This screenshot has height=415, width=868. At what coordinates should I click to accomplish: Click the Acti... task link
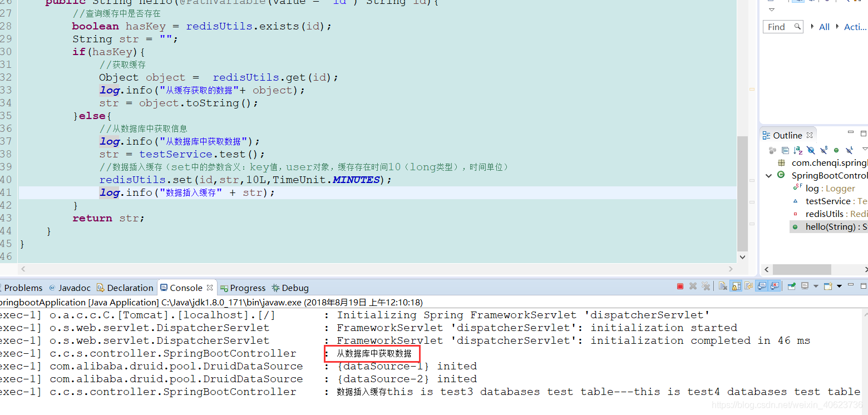click(x=855, y=27)
